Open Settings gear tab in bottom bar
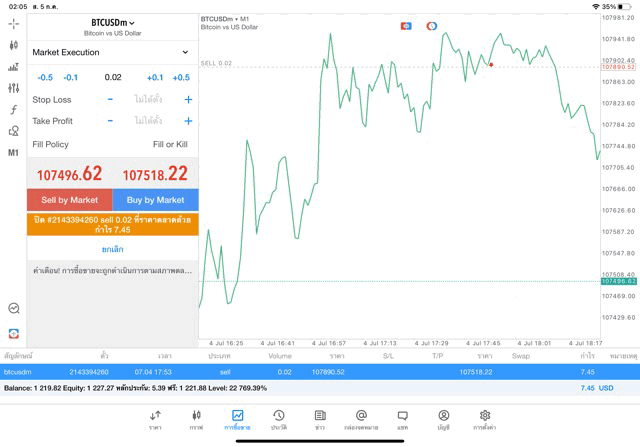 point(485,419)
